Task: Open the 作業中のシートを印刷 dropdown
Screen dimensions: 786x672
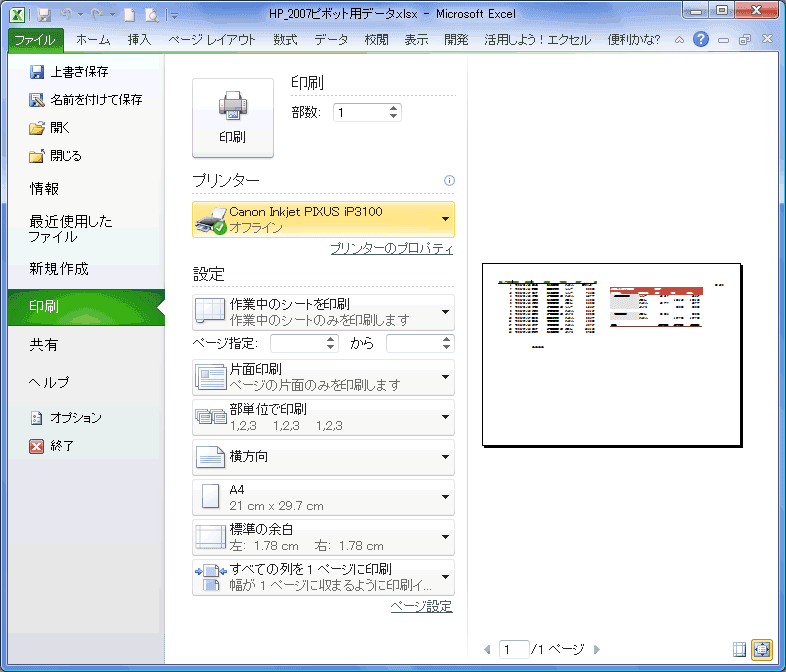Action: (x=323, y=312)
